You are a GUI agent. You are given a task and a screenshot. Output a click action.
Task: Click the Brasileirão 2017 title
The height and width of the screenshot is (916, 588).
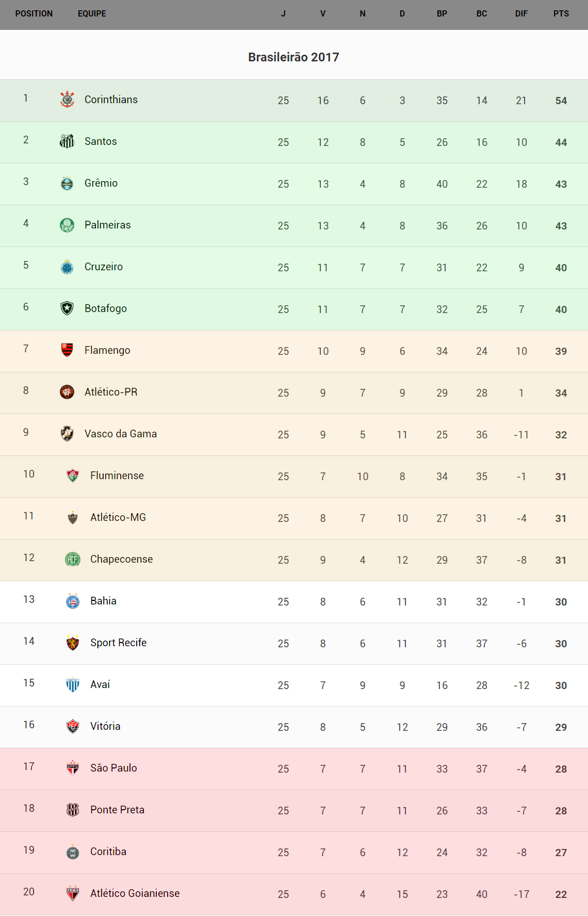[x=293, y=57]
